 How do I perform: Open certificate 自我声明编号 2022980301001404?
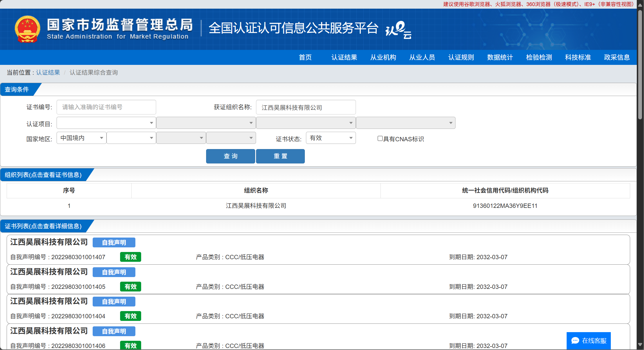pyautogui.click(x=58, y=316)
